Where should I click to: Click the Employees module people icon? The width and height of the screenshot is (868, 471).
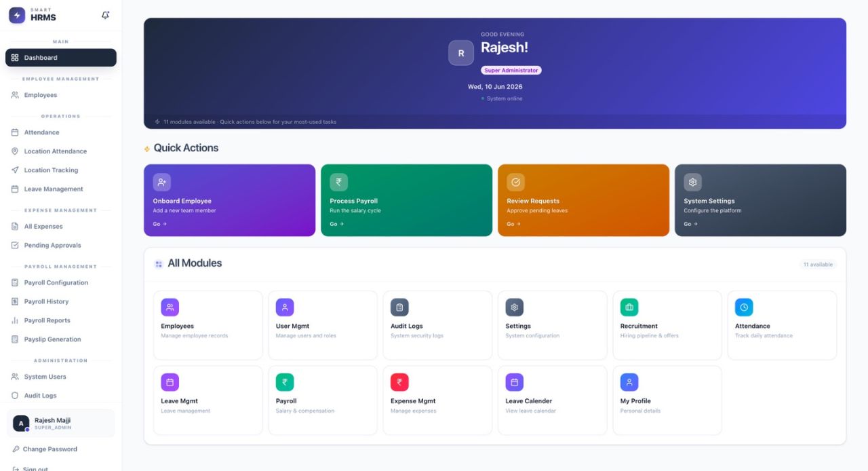coord(170,307)
